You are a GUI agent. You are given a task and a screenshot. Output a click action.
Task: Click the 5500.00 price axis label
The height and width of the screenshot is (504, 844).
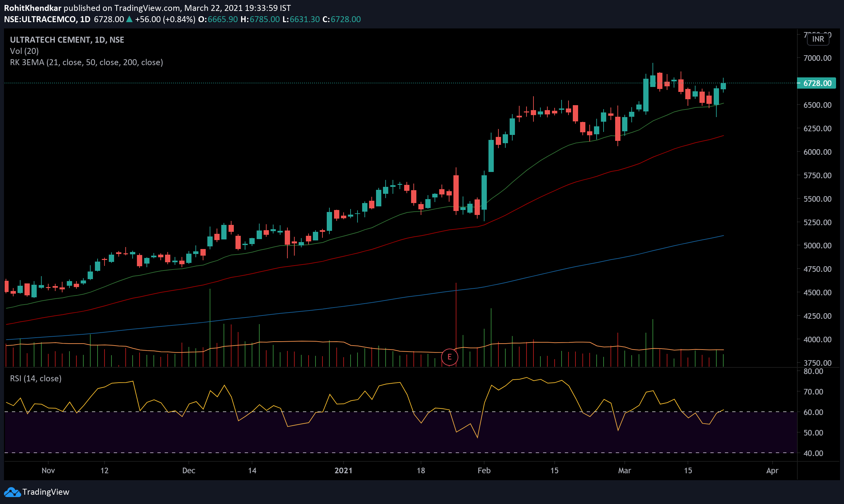(817, 199)
